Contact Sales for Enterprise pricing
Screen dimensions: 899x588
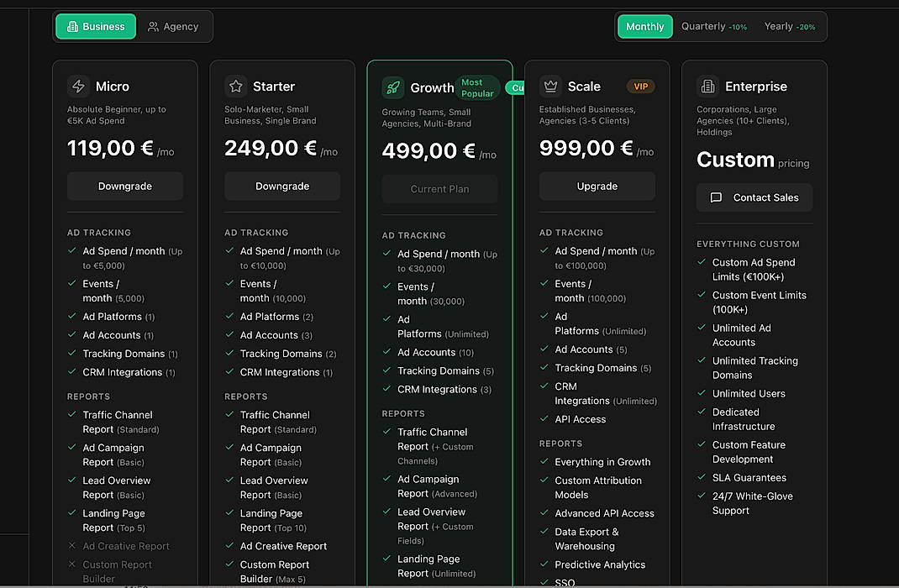(754, 197)
